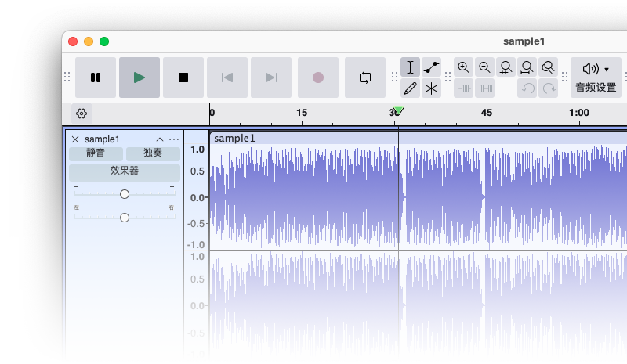Viewport: 627px width, 364px height.
Task: Click the track gain slider handle
Action: coord(125,194)
